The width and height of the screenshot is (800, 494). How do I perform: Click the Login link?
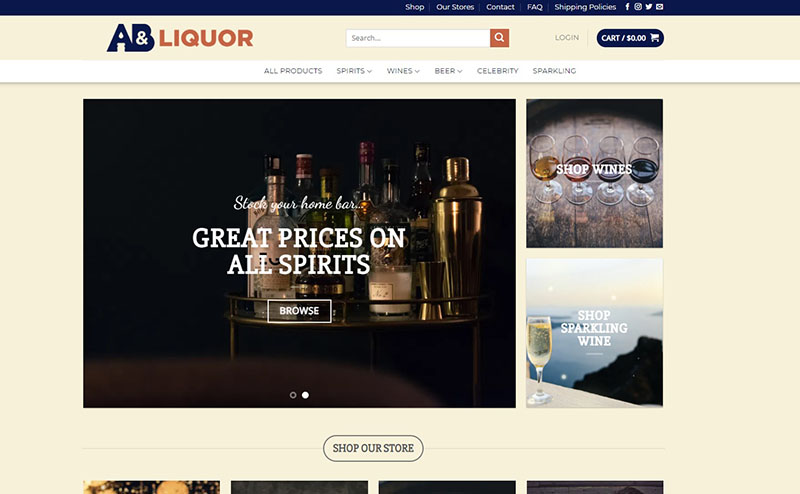(x=567, y=38)
